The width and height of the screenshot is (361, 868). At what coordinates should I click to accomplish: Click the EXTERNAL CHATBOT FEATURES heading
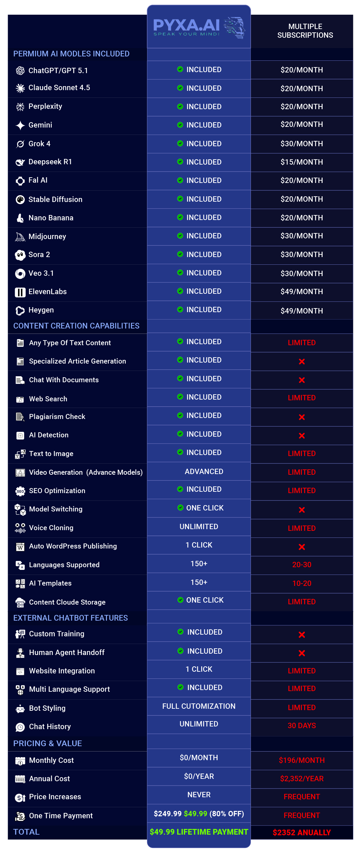click(71, 618)
